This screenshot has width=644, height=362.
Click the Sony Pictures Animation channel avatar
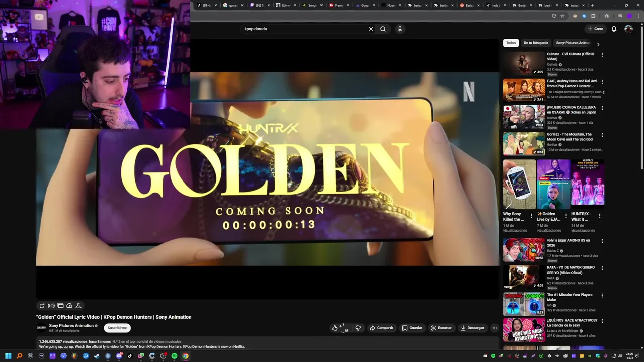coord(41,328)
